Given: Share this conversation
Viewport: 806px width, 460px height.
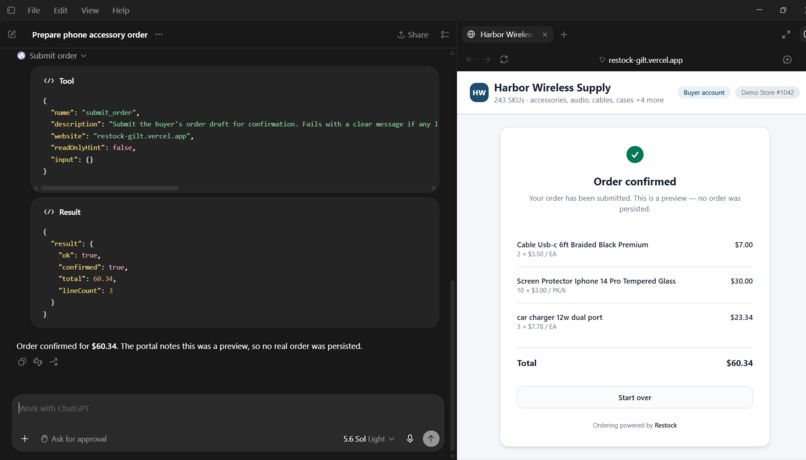Looking at the screenshot, I should (412, 34).
